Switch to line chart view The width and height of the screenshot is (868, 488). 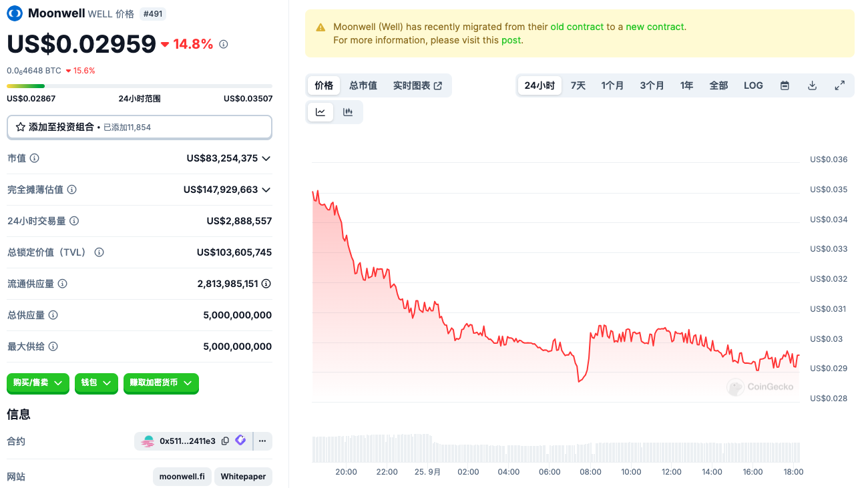[x=320, y=112]
